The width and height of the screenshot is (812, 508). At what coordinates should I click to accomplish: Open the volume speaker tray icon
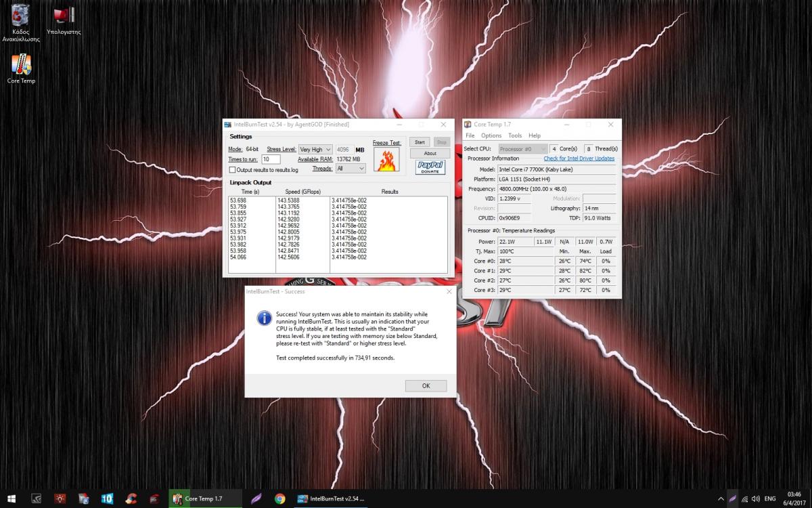756,499
